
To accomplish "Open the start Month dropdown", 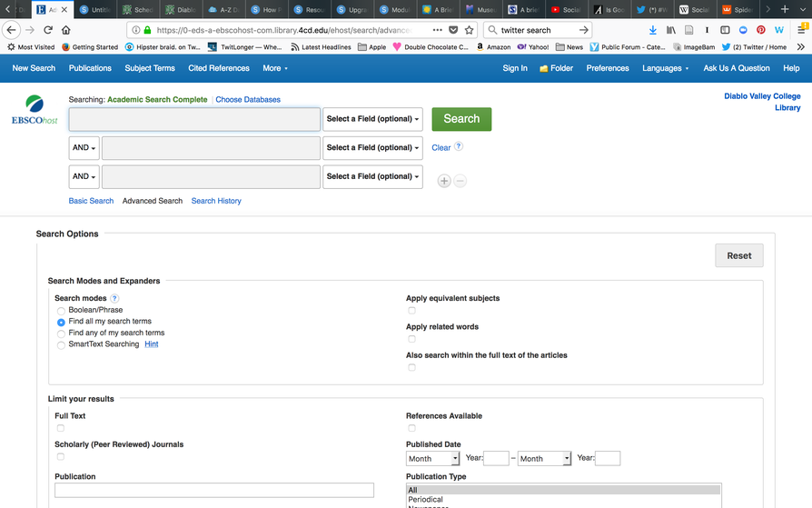I will pyautogui.click(x=433, y=458).
